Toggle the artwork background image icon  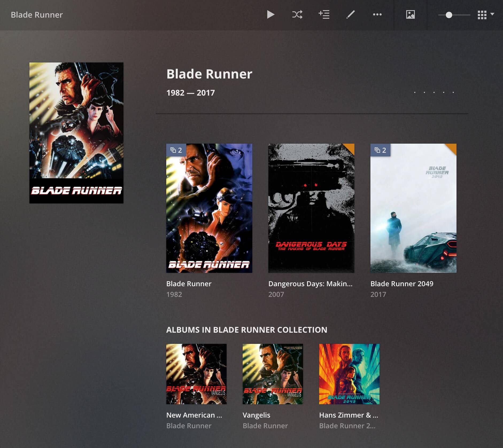pos(410,15)
